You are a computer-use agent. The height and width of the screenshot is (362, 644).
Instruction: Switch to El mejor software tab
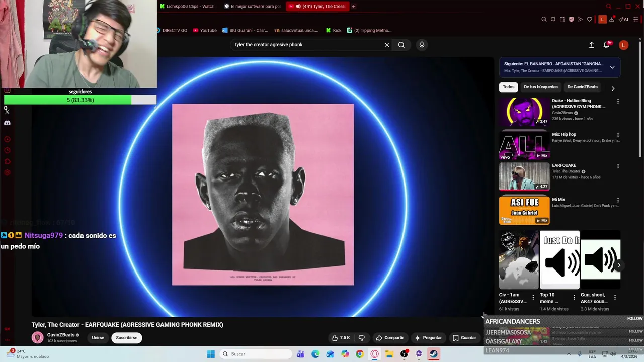[252, 6]
